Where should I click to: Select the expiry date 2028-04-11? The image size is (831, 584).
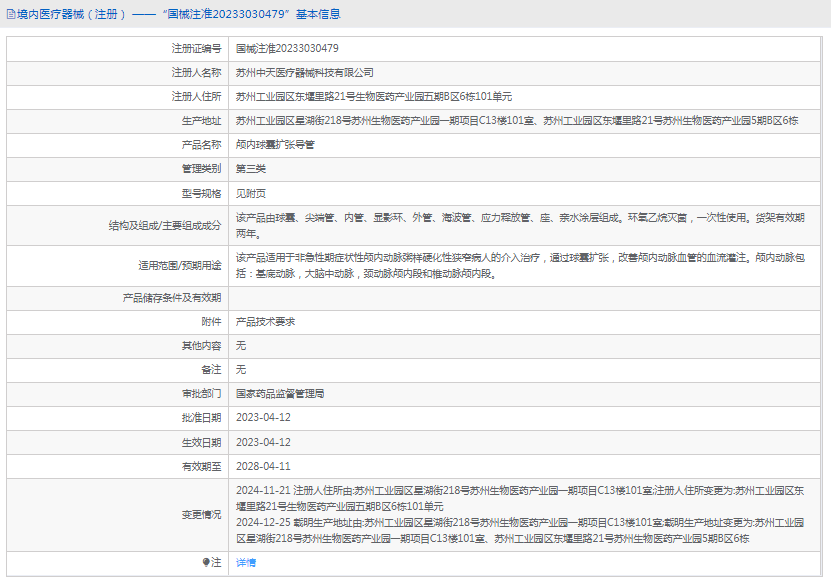click(x=263, y=466)
